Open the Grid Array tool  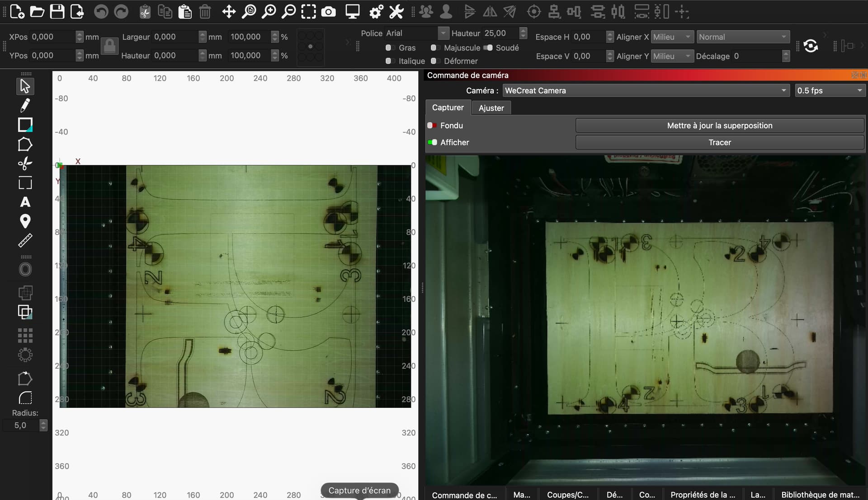coord(25,336)
